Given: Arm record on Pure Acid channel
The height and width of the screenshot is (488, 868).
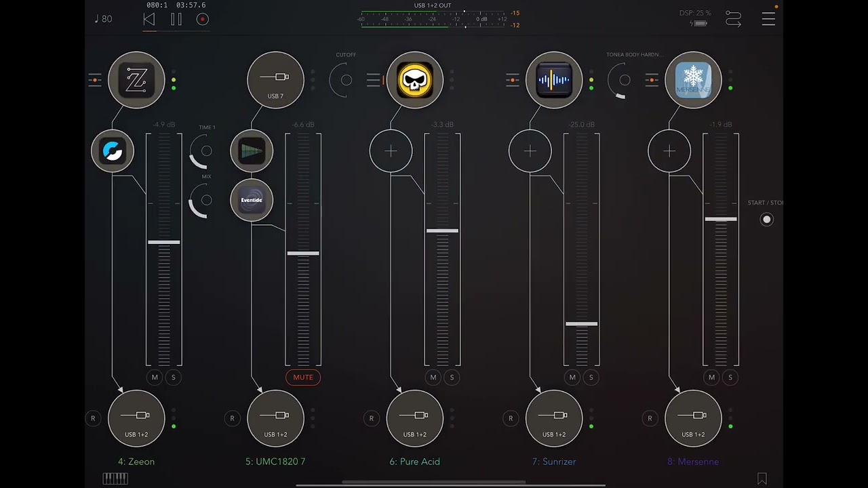Looking at the screenshot, I should (x=371, y=418).
